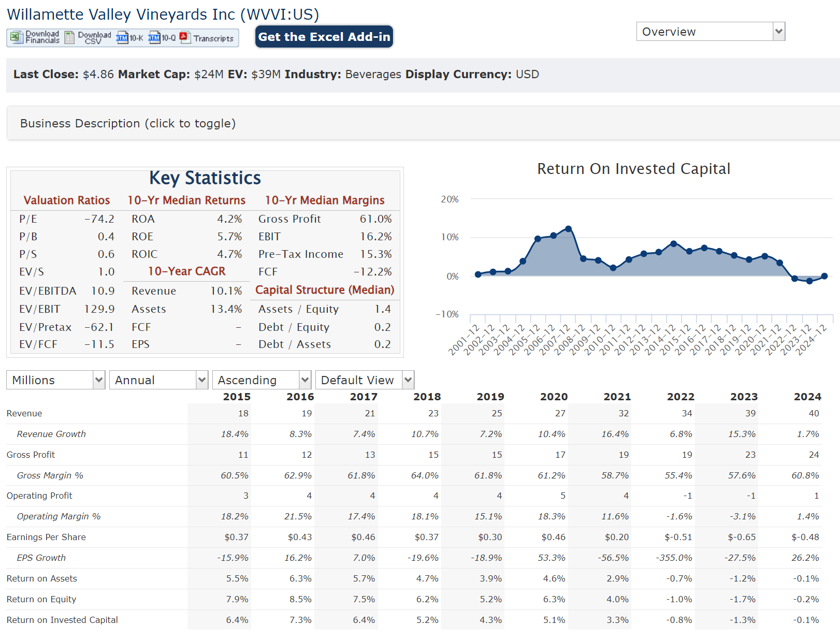Select the Operating Margin % row label

coord(59,516)
